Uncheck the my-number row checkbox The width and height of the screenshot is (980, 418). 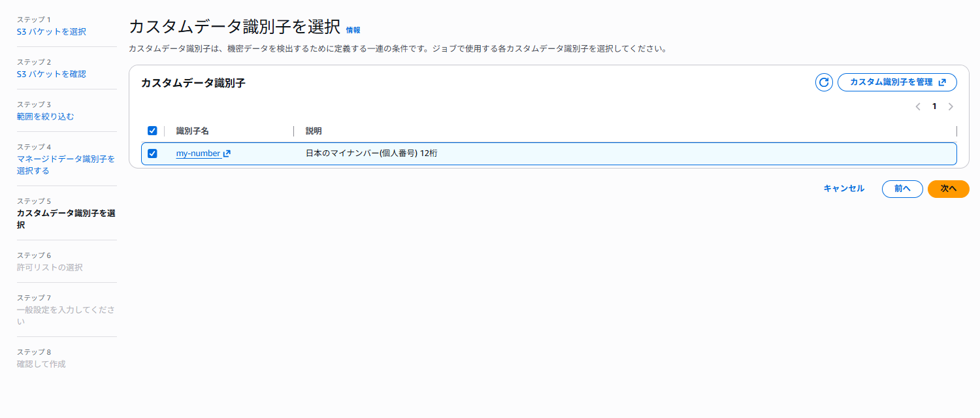point(152,153)
